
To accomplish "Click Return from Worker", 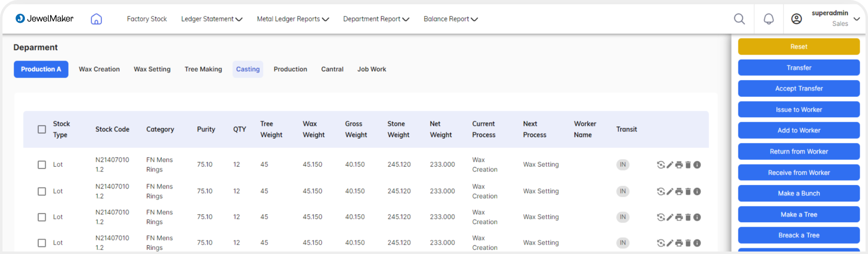I will click(799, 152).
